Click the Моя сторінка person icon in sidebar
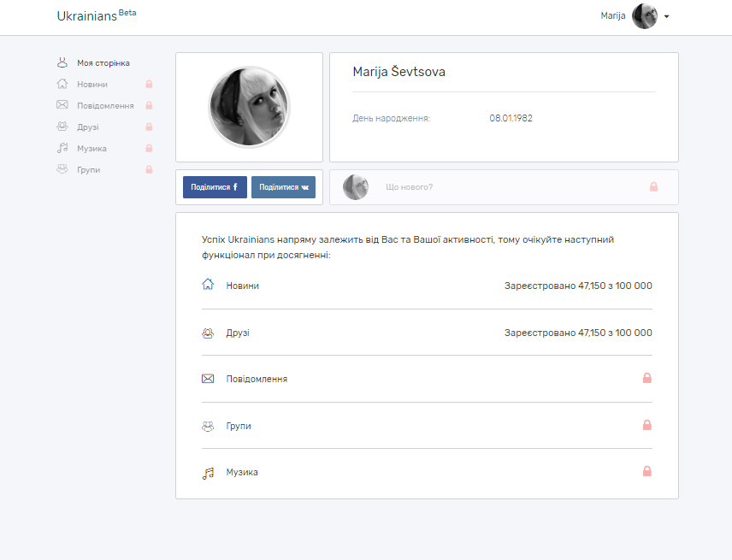The image size is (732, 560). (62, 62)
